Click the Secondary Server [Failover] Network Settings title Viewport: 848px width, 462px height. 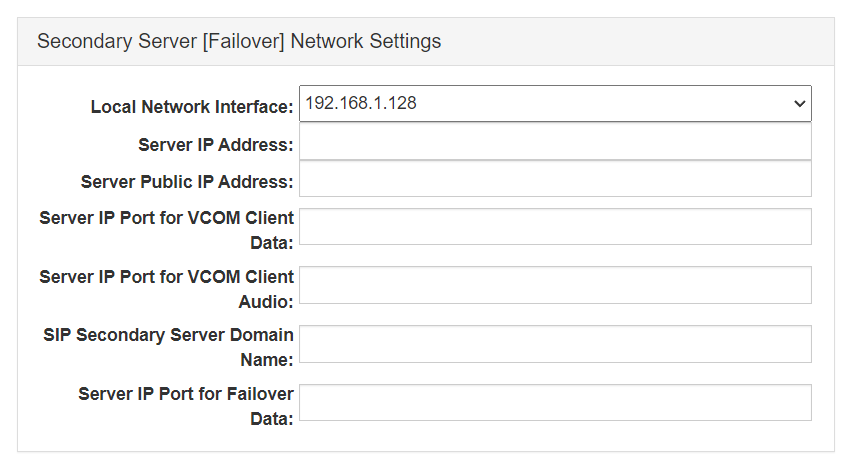click(239, 42)
